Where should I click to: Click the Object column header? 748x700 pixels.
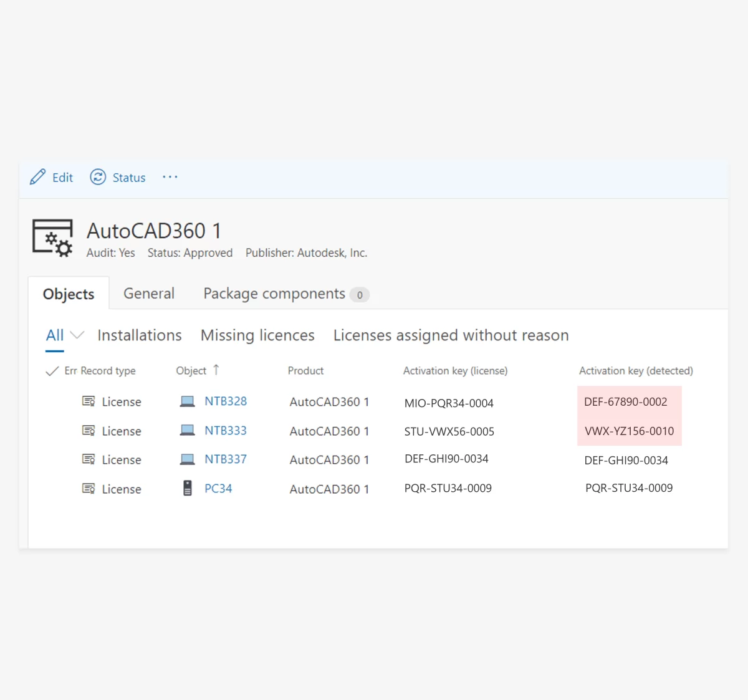tap(191, 371)
